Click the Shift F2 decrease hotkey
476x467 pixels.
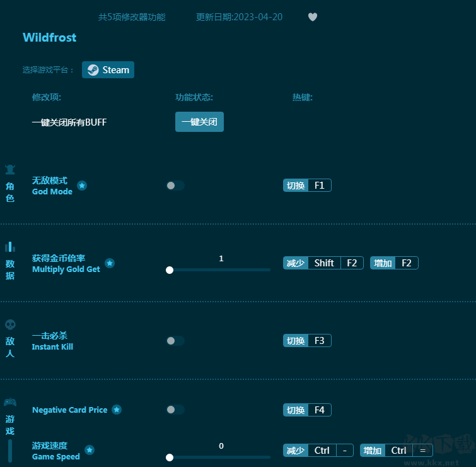(x=323, y=263)
